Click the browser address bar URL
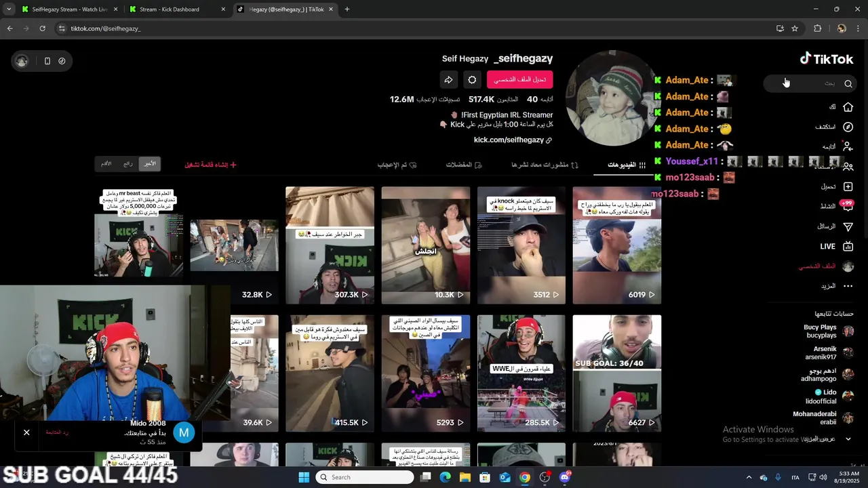868x488 pixels. 106,28
